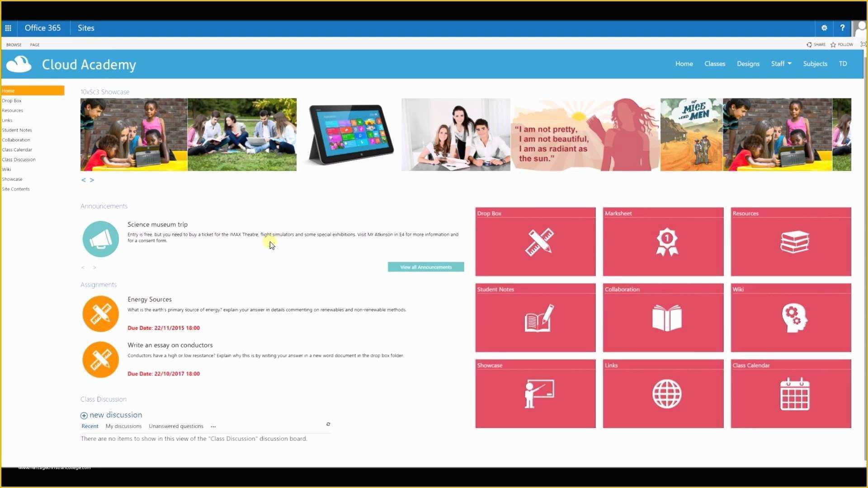This screenshot has height=488, width=868.
Task: Click the Follow page button
Action: (x=844, y=44)
